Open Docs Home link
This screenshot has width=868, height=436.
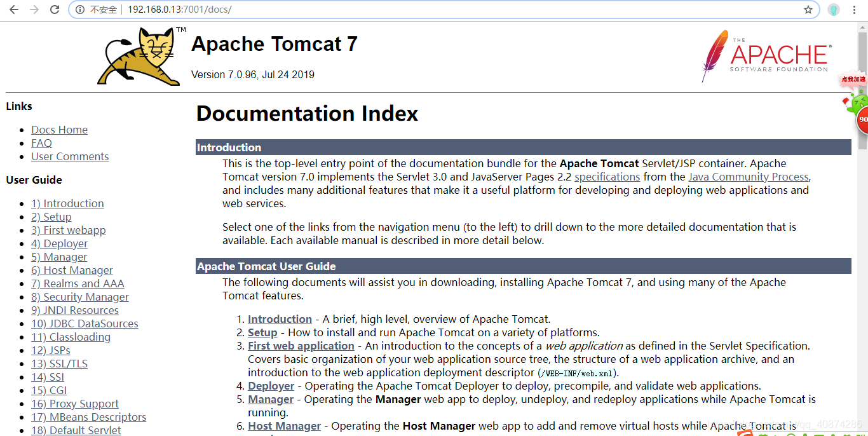[x=59, y=130]
